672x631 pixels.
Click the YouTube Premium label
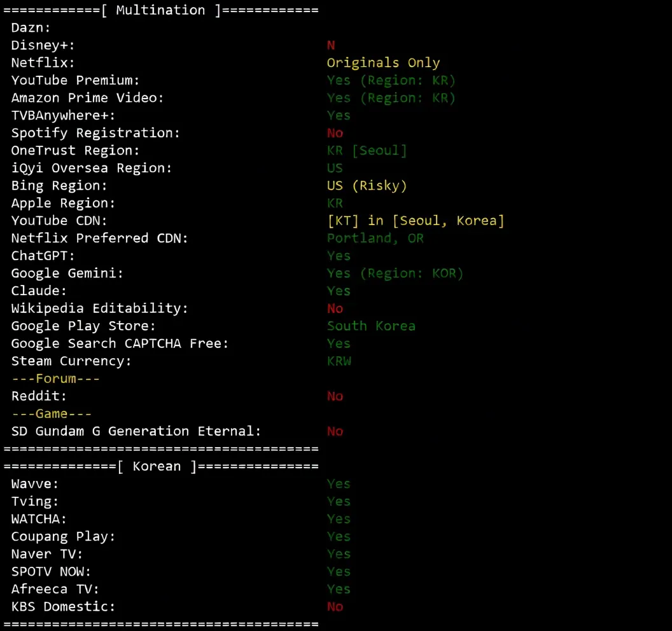(x=75, y=81)
